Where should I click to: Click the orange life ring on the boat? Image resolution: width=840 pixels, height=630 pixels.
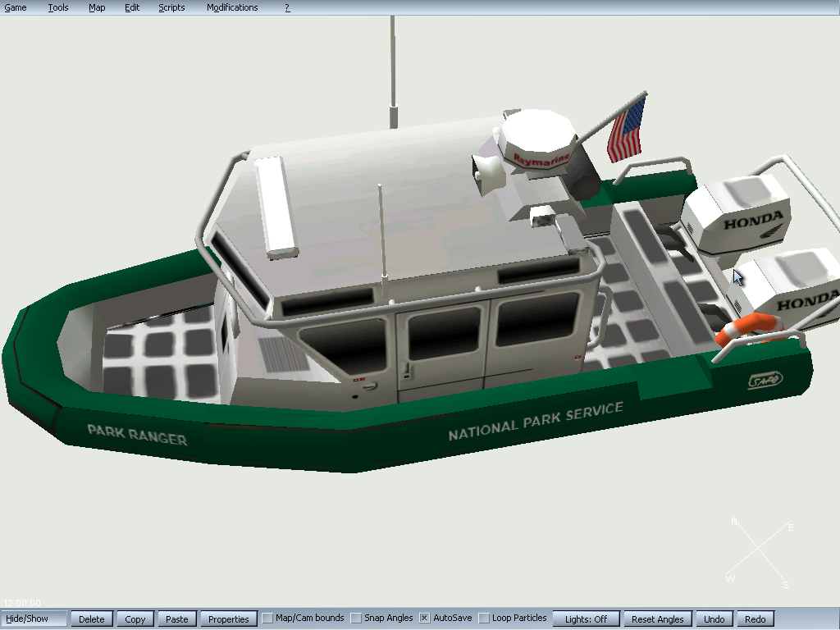748,330
